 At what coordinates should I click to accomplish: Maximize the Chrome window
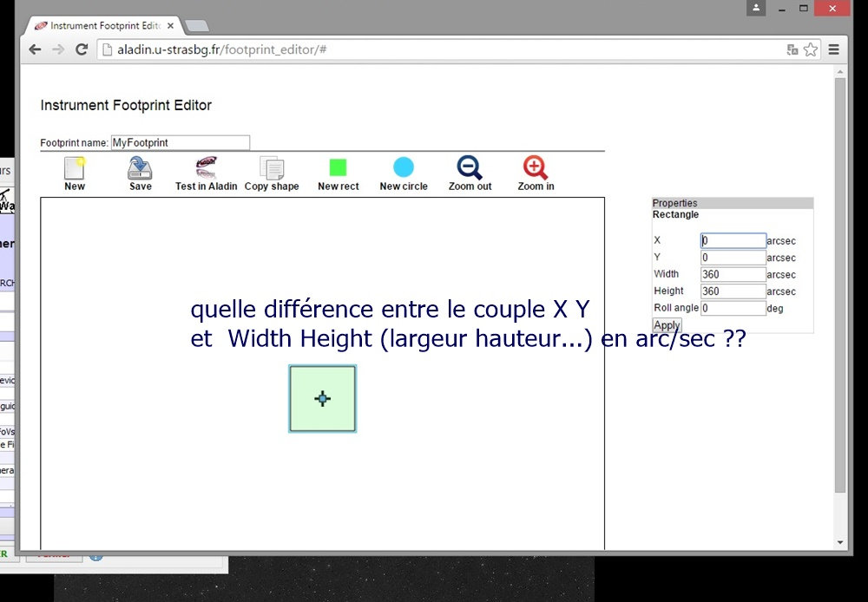click(804, 9)
